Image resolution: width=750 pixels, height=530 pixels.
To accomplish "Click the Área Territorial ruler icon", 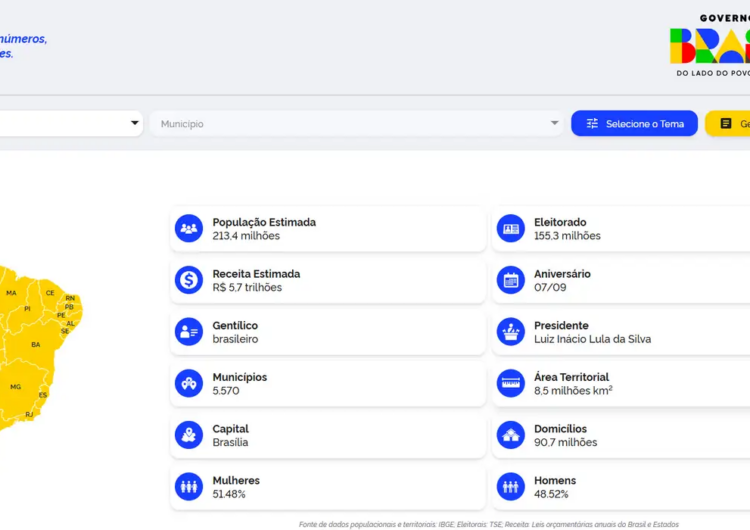I will coord(511,384).
